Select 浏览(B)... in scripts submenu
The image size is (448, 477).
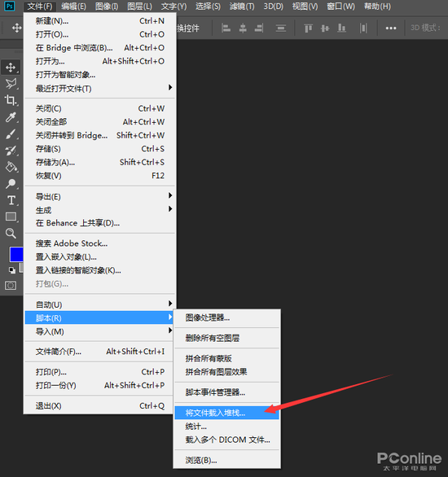226,460
